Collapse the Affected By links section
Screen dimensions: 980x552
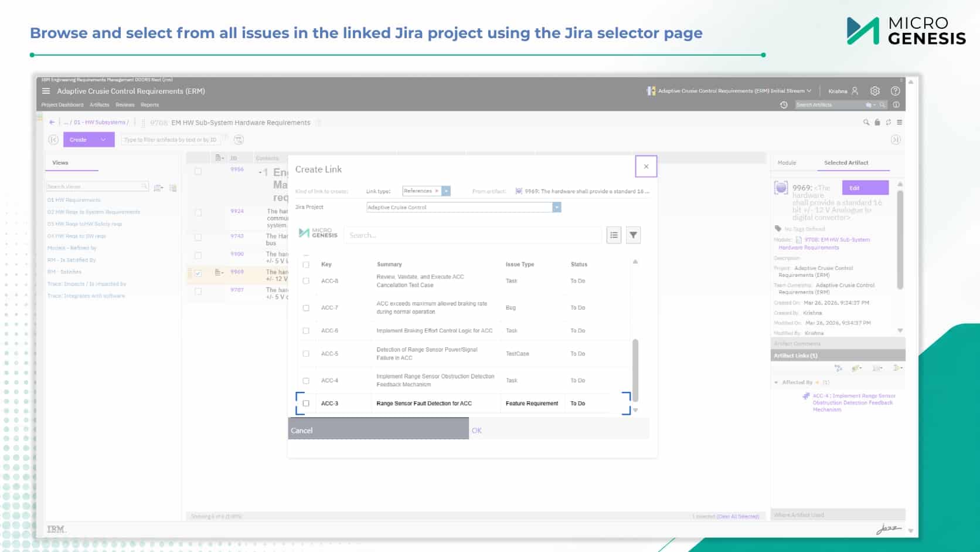pyautogui.click(x=777, y=382)
